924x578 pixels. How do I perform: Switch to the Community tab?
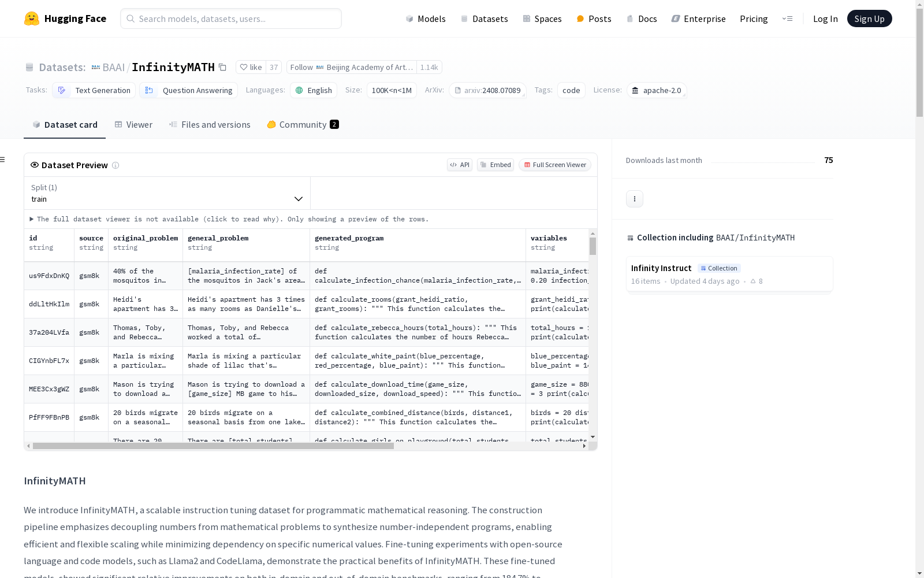[x=303, y=125]
